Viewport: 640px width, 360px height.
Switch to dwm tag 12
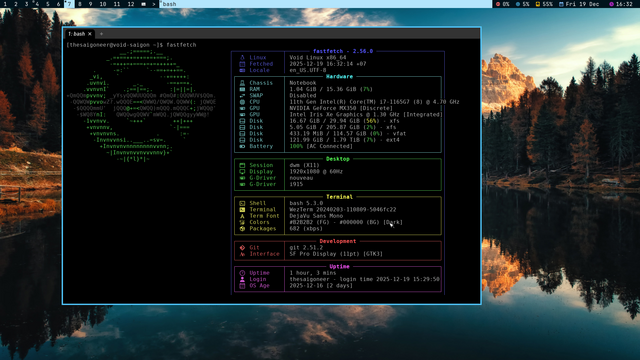point(131,4)
